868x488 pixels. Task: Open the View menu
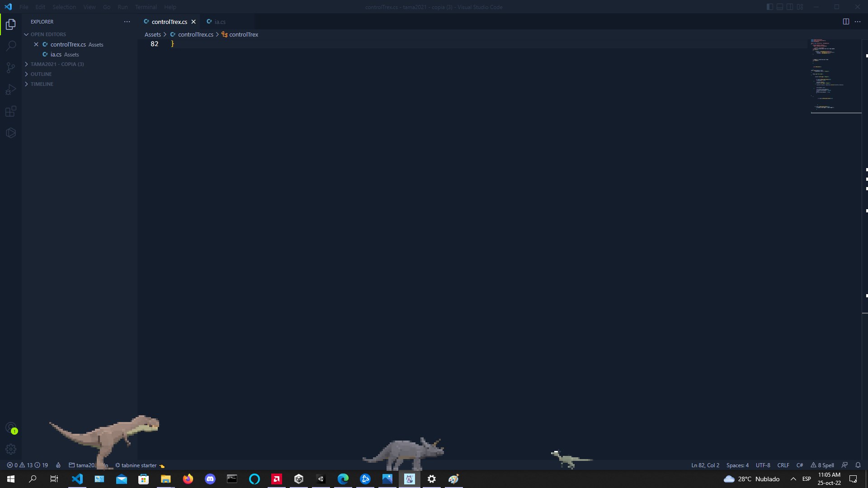90,7
